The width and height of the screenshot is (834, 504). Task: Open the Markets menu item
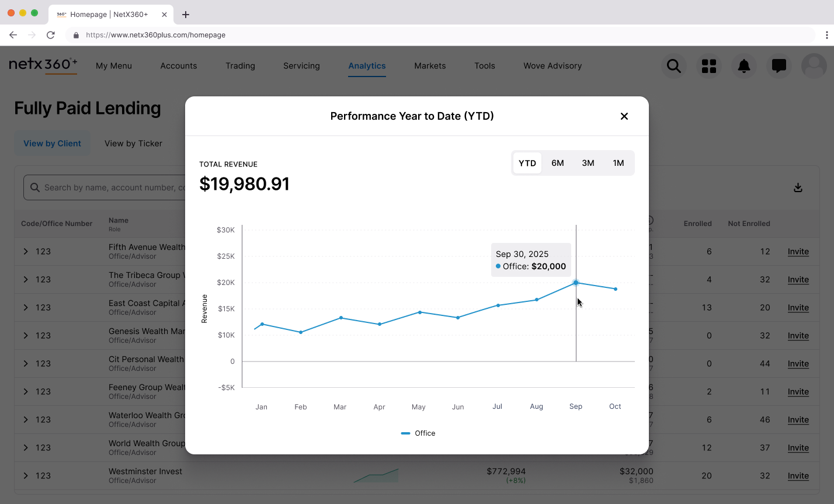[x=430, y=66]
